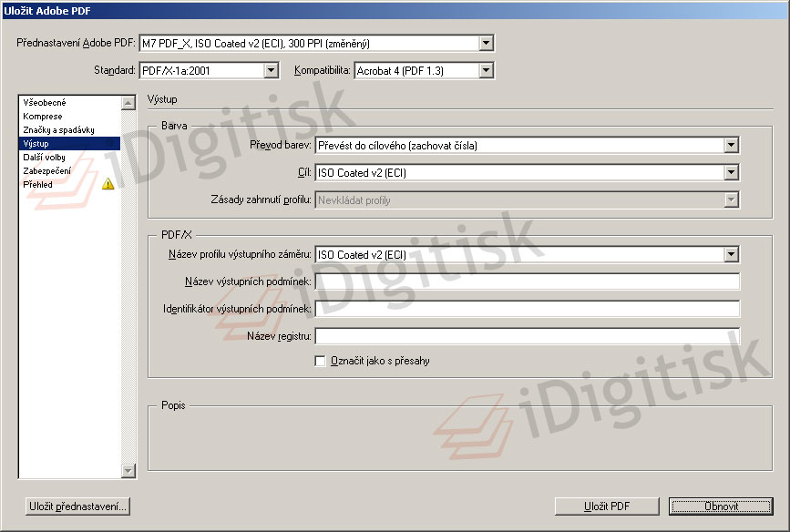Enable the Označit jako s přesahy checkbox
The image size is (790, 532).
pos(320,361)
